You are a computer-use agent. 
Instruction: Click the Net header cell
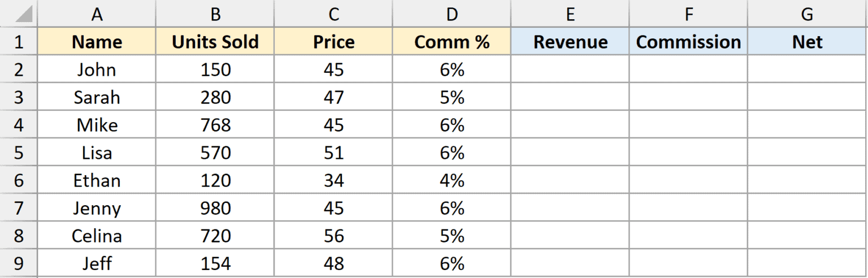click(x=808, y=42)
